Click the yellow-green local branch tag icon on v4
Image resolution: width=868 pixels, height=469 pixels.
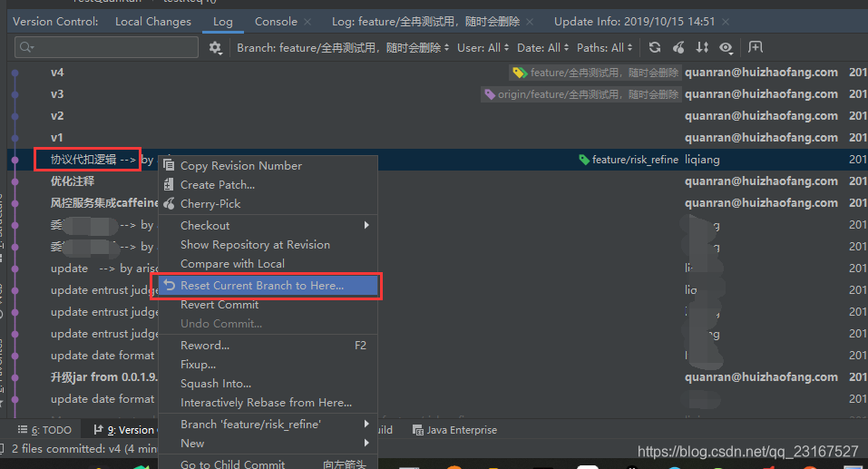[519, 73]
